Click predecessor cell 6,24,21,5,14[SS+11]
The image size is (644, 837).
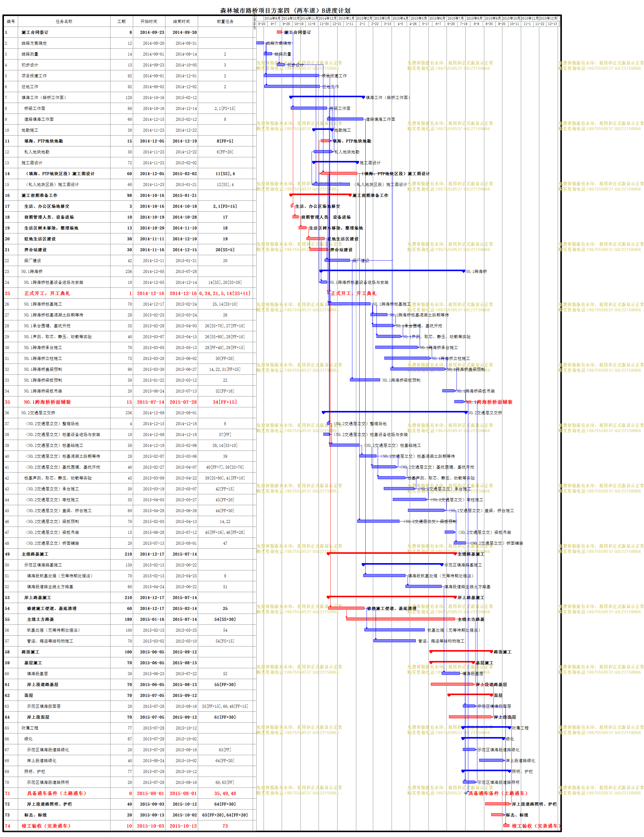click(x=225, y=293)
